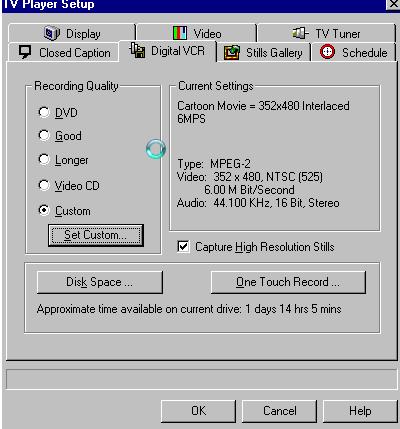Viewport: 400px width, 429px height.
Task: Select the Good recording quality option
Action: [44, 135]
